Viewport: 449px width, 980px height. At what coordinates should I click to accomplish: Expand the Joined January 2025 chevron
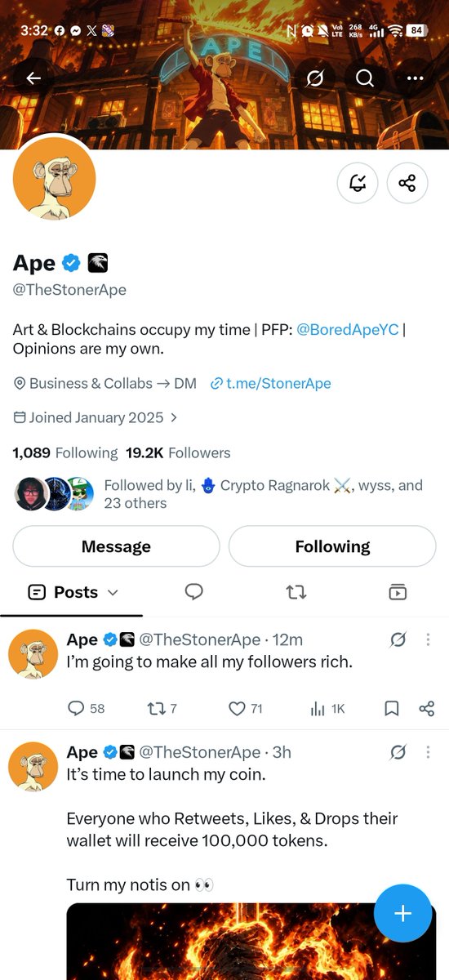172,417
